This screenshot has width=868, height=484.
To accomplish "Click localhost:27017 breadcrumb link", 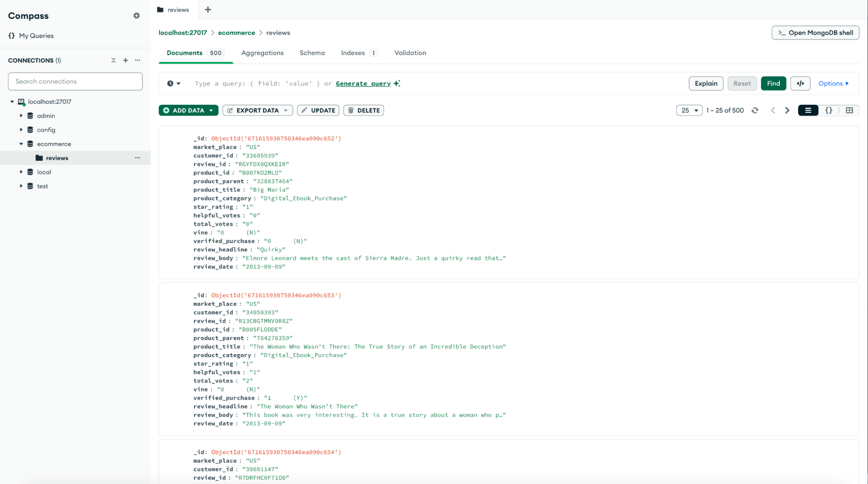I will click(183, 33).
